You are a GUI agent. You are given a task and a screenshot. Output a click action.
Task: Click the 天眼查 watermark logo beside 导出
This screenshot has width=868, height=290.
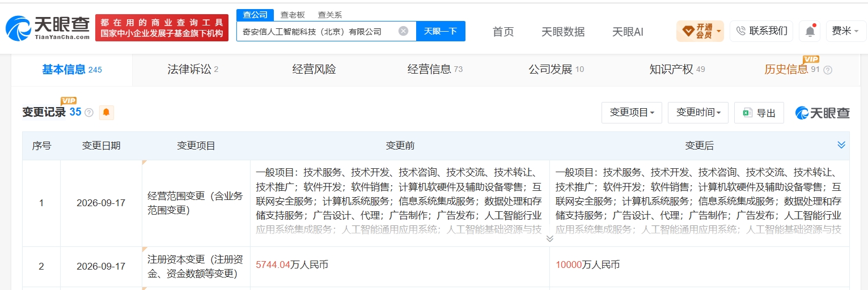[823, 113]
